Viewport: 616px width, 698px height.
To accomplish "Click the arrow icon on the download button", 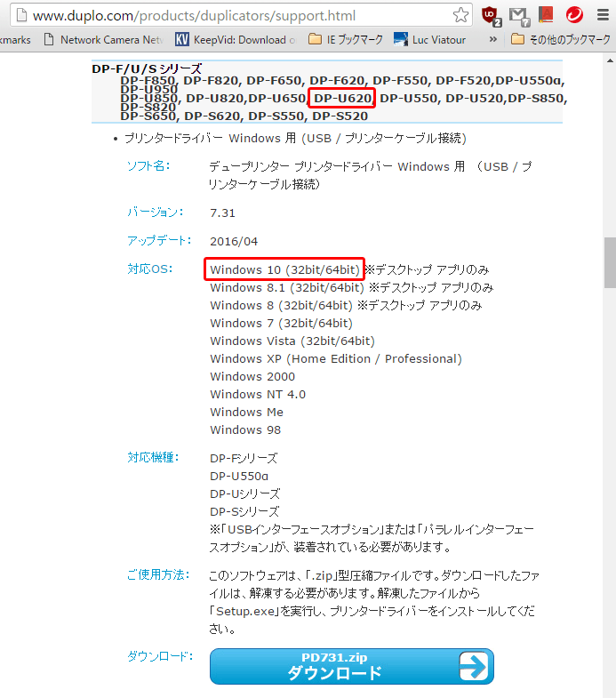I will [x=473, y=666].
